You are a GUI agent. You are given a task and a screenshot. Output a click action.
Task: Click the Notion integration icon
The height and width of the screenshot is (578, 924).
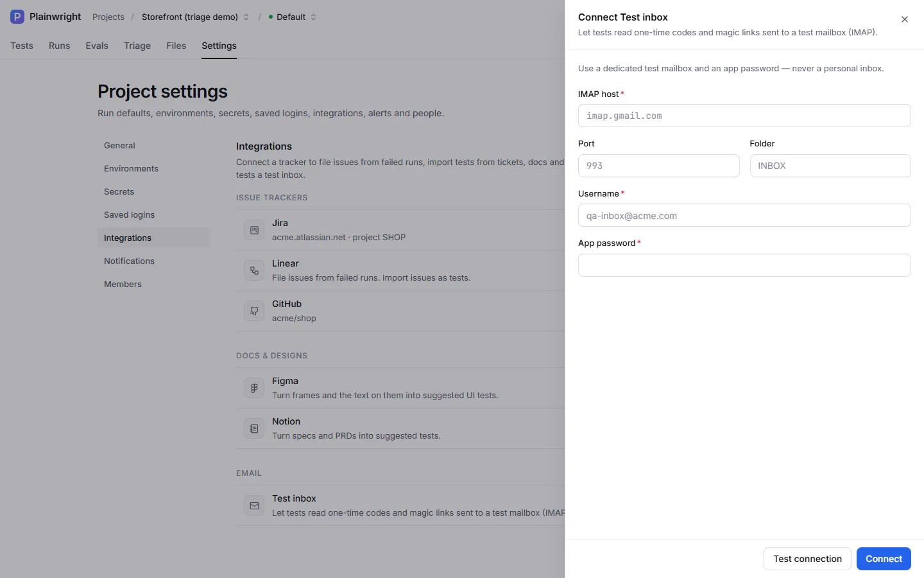pyautogui.click(x=254, y=428)
